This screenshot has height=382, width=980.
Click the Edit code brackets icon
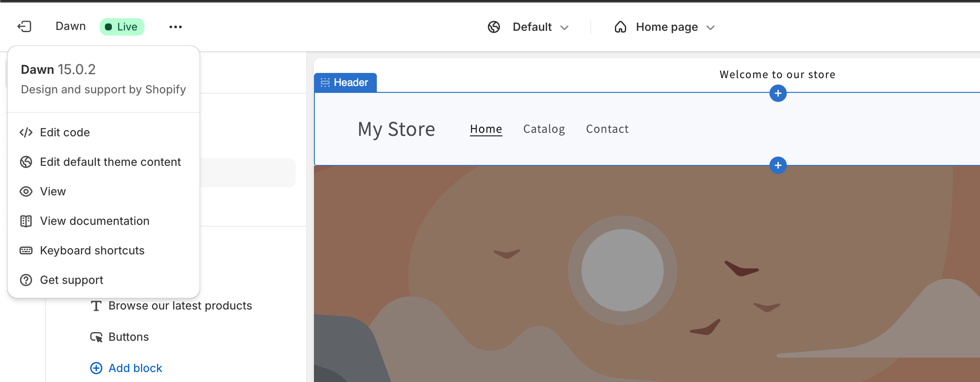26,132
